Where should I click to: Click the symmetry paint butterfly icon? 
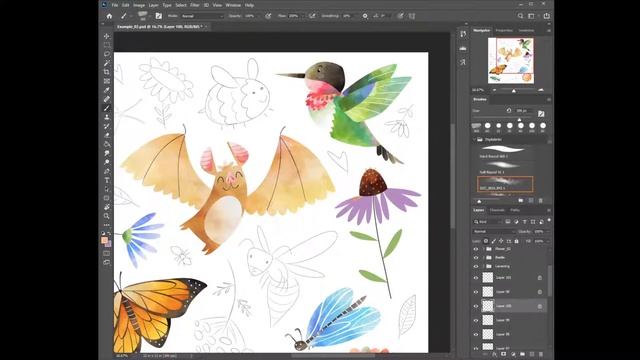[x=412, y=16]
